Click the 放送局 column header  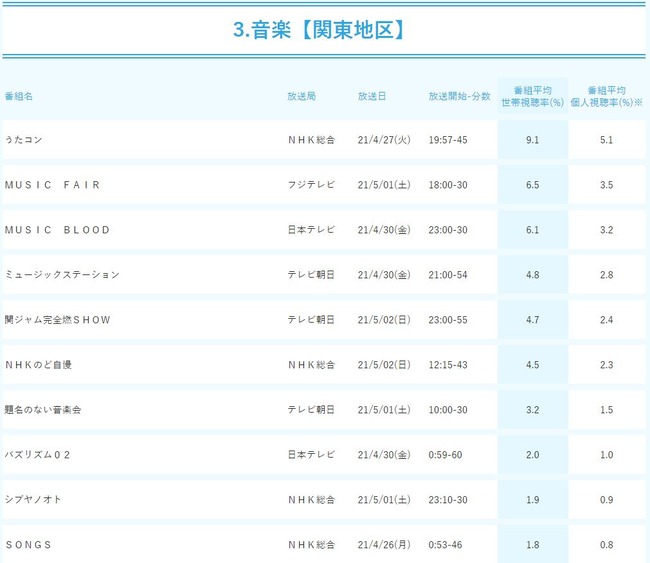(x=301, y=96)
